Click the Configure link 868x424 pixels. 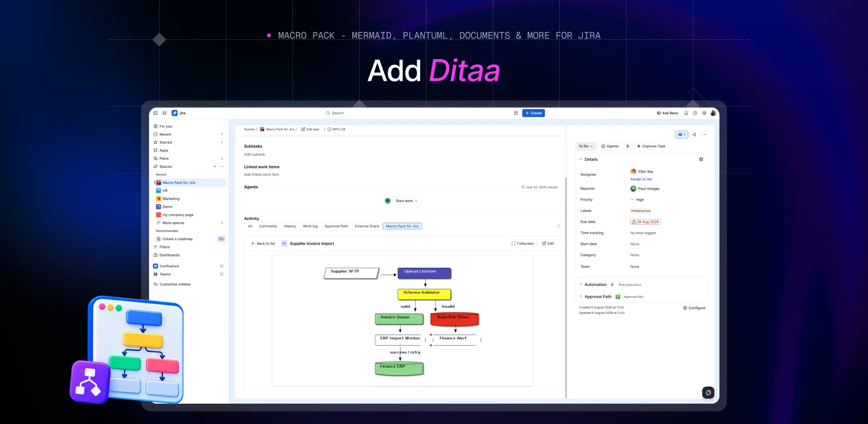tap(694, 308)
